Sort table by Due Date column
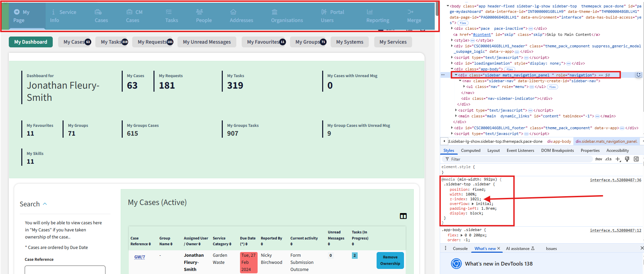The image size is (644, 274). (x=248, y=241)
